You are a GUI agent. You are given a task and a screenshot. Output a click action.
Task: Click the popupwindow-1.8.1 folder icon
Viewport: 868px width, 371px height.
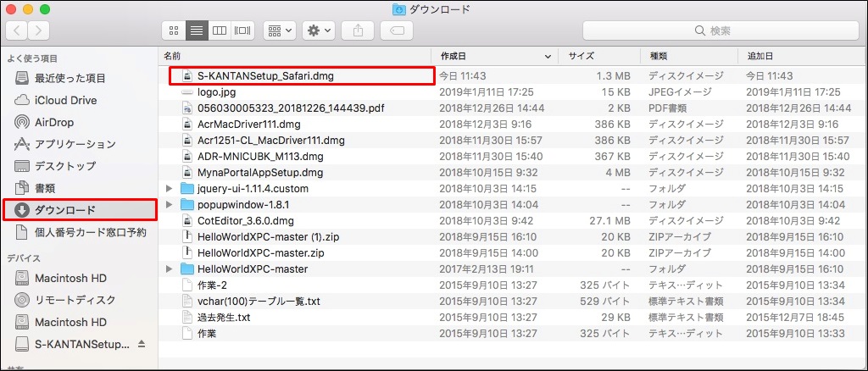[x=187, y=205]
